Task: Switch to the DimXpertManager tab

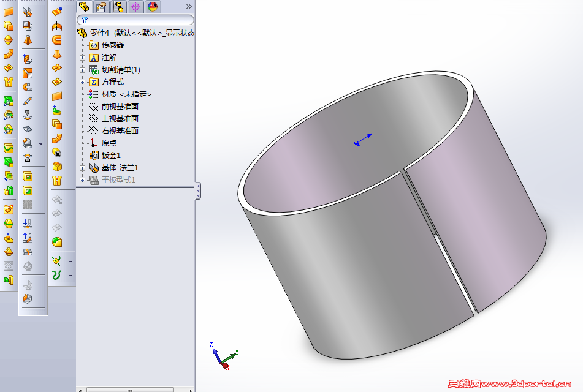Action: coord(135,7)
